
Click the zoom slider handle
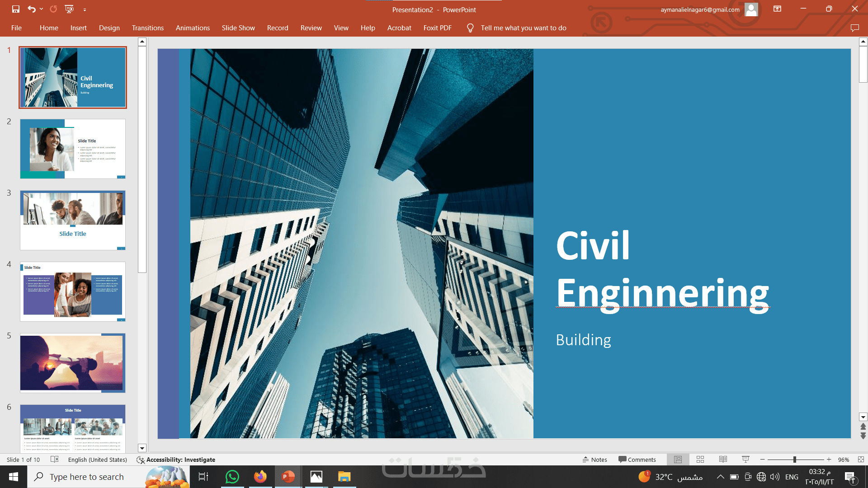click(x=794, y=460)
